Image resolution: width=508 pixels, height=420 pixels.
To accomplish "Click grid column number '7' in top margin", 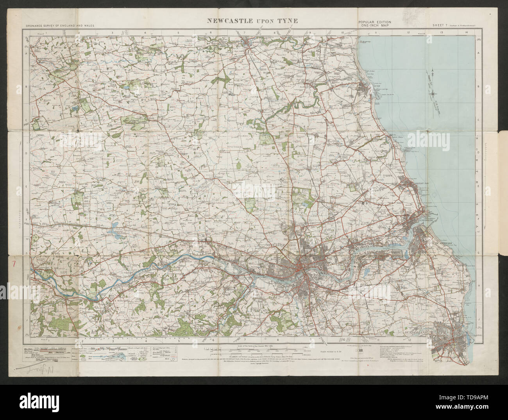I will (245, 33).
